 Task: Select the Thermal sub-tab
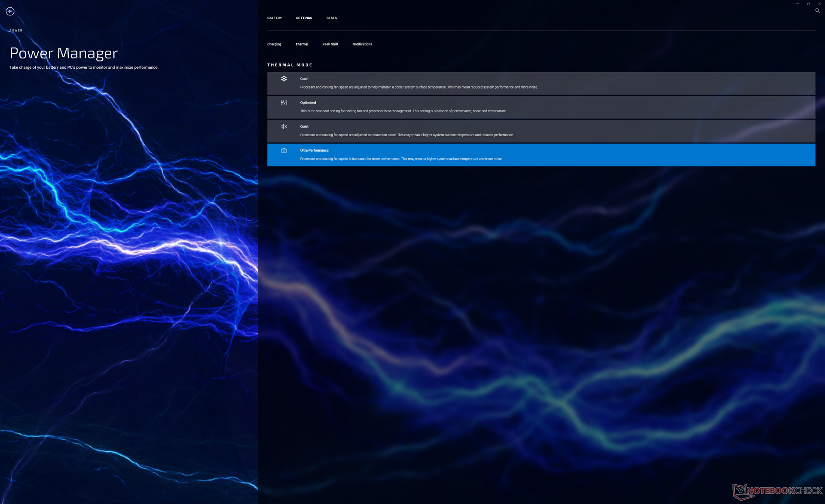(x=302, y=44)
